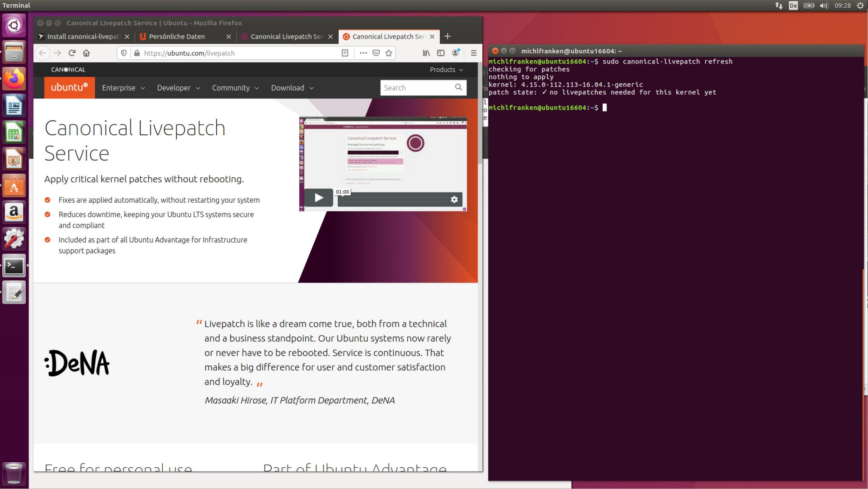Go to Firefox home page
The width and height of the screenshot is (868, 489).
tap(86, 53)
